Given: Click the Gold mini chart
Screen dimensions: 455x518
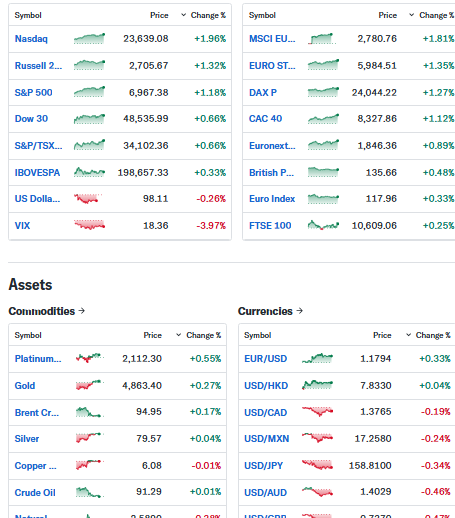Looking at the screenshot, I should coord(89,385).
